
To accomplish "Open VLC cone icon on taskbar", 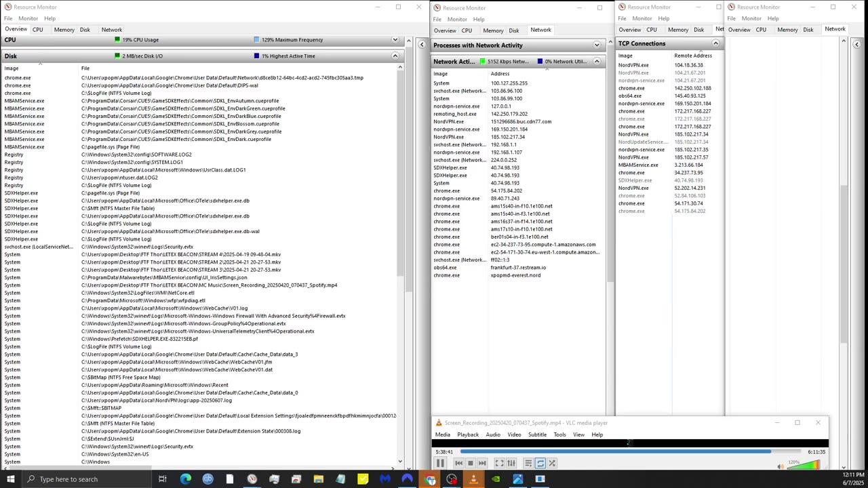I will (x=473, y=479).
